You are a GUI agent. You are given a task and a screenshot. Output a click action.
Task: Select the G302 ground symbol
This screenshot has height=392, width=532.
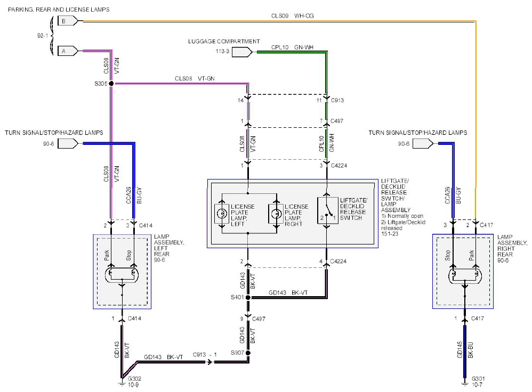pos(122,383)
